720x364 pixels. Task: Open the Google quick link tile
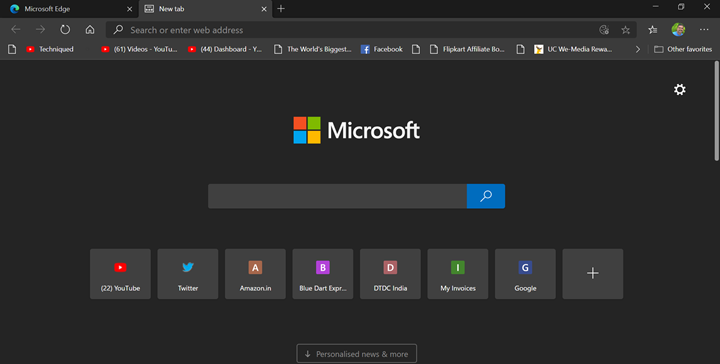(x=525, y=274)
